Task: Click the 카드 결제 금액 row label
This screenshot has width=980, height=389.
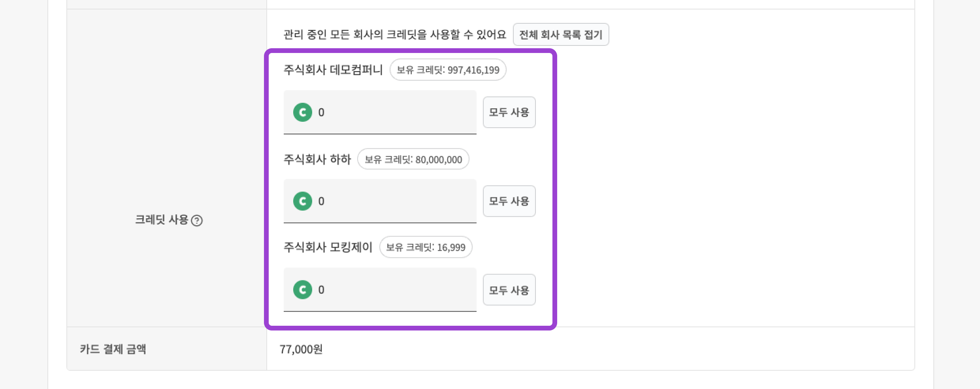Action: [x=113, y=349]
